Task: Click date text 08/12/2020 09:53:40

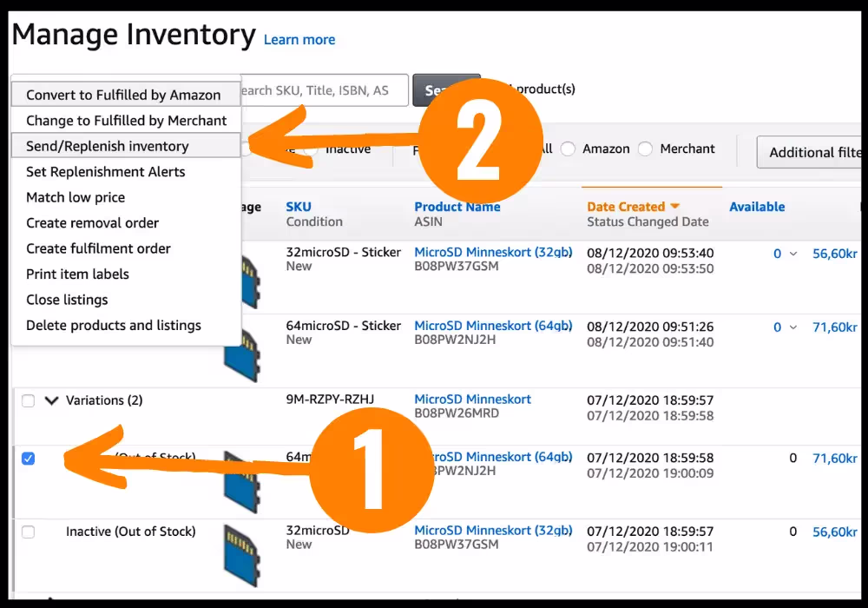Action: tap(650, 253)
